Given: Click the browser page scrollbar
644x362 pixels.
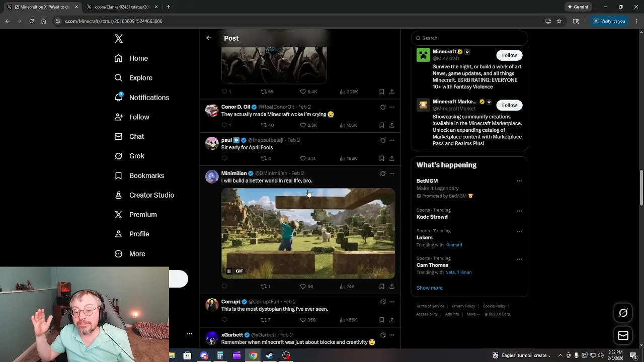Looking at the screenshot, I should coord(641,188).
